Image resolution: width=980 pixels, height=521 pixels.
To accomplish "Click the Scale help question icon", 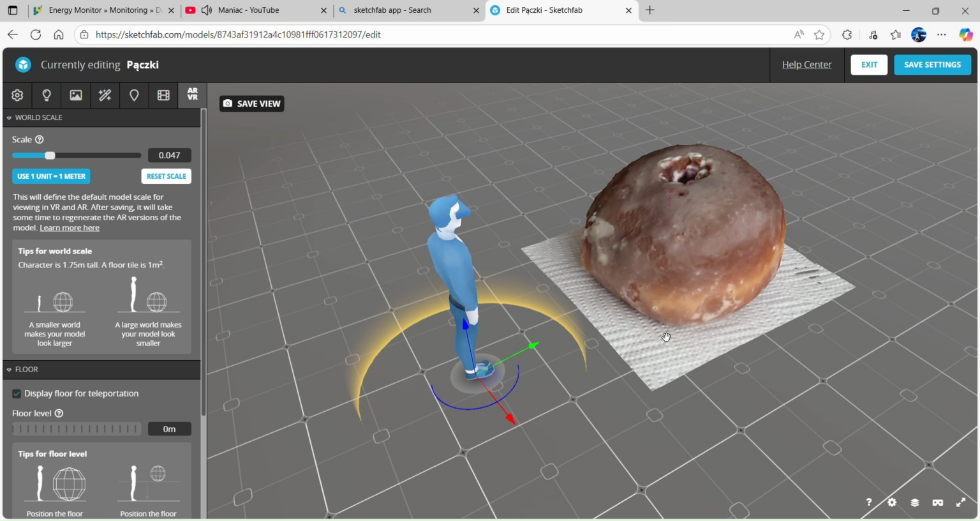I will pyautogui.click(x=40, y=140).
